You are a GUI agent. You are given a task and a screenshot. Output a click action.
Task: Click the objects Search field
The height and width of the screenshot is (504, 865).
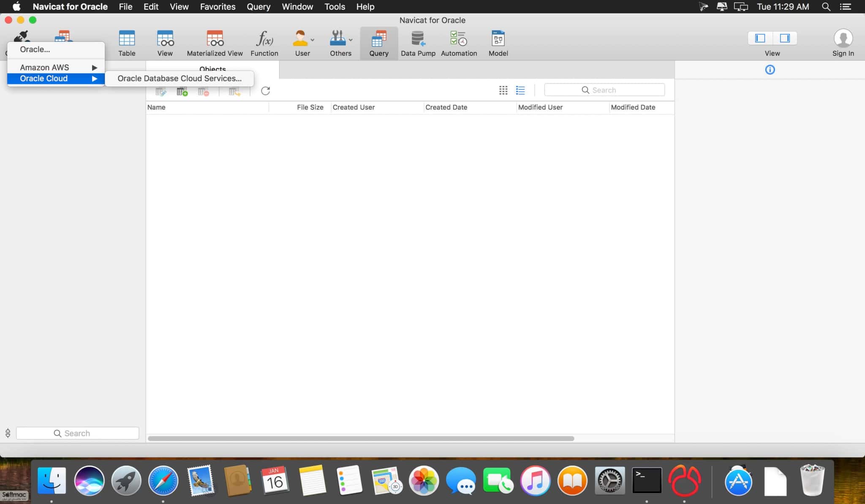pyautogui.click(x=604, y=90)
